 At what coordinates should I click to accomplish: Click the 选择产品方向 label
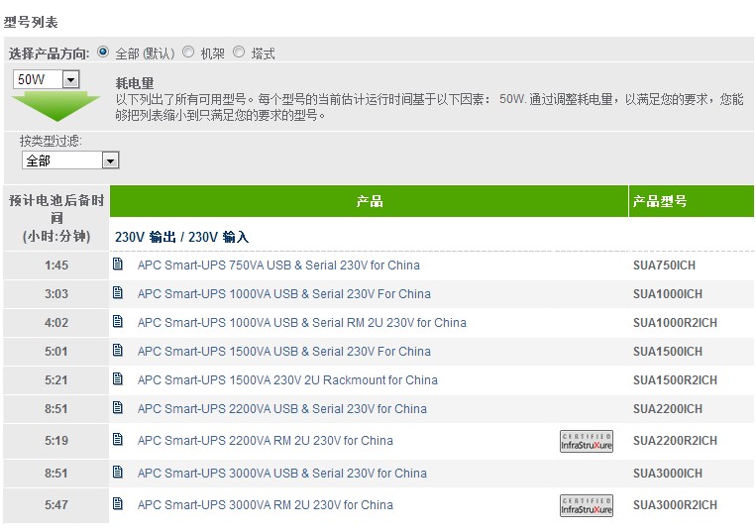[49, 53]
